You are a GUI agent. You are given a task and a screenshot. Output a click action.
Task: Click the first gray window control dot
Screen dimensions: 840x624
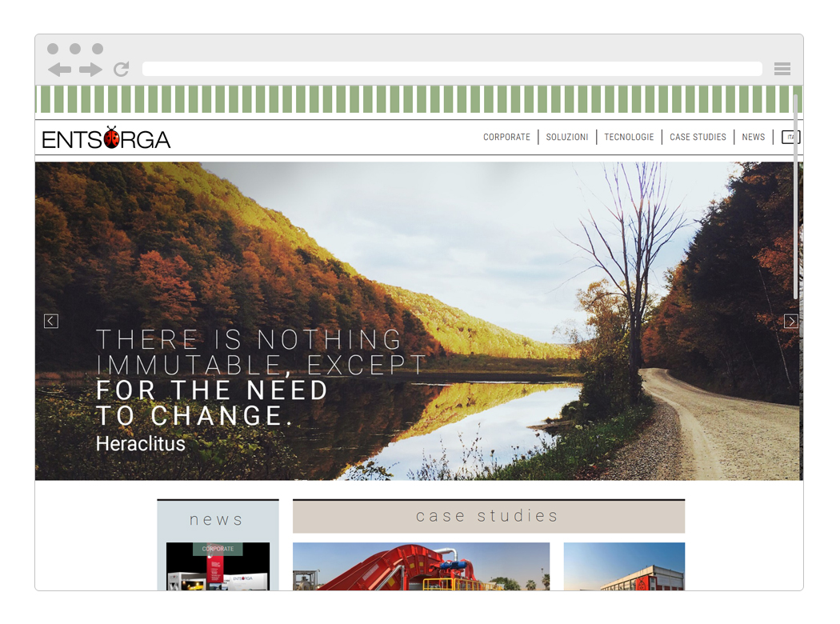[53, 49]
